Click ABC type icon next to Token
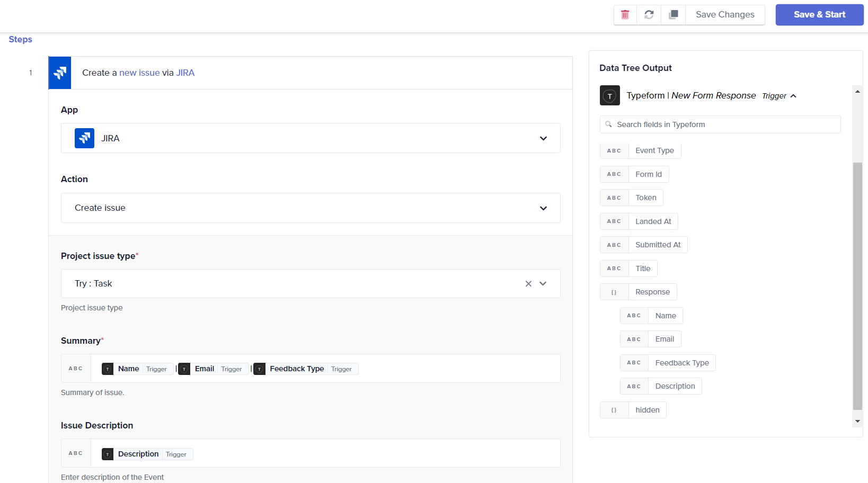The height and width of the screenshot is (483, 868). (x=614, y=198)
